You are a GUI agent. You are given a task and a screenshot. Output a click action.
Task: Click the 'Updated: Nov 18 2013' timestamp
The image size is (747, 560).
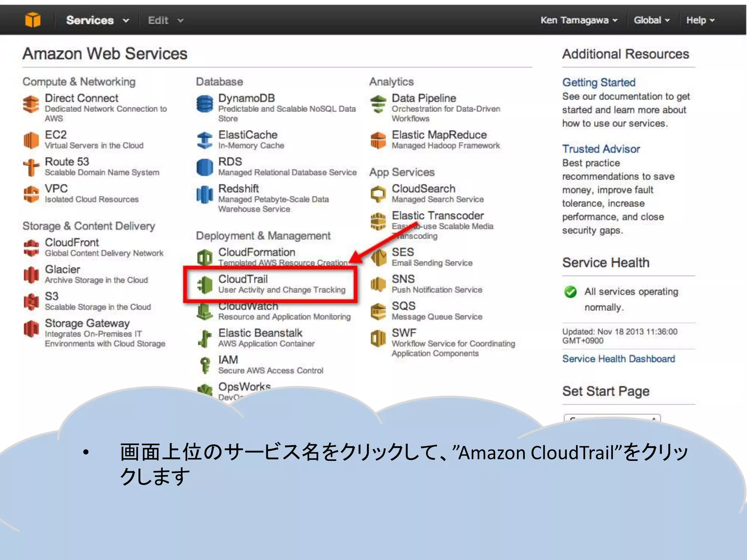(x=620, y=336)
